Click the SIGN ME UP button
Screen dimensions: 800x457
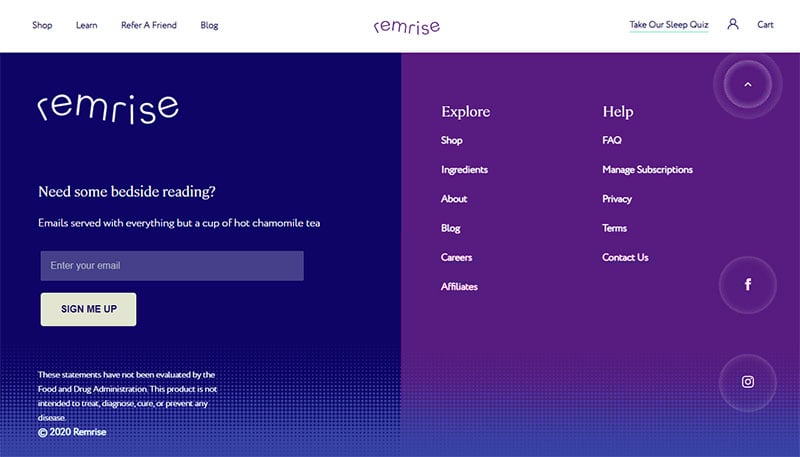click(x=88, y=309)
